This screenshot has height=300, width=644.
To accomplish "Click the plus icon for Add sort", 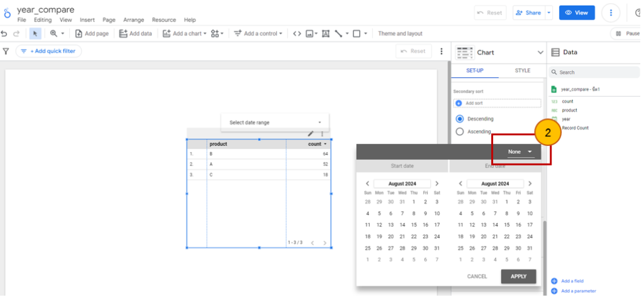I will (x=459, y=103).
